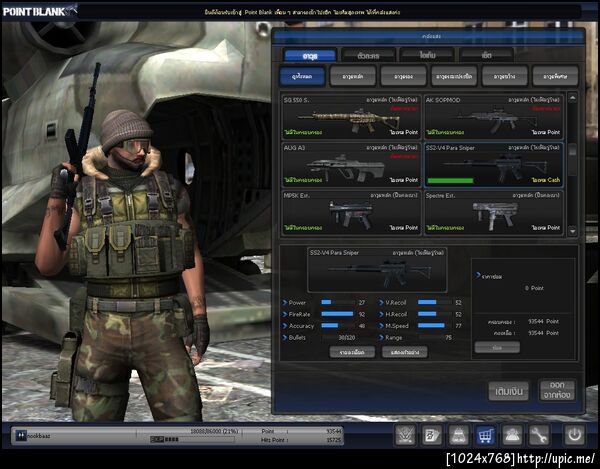Screen dimensions: 600x469
Task: Click the ออกจากห้อง (leave room) button
Action: (557, 390)
